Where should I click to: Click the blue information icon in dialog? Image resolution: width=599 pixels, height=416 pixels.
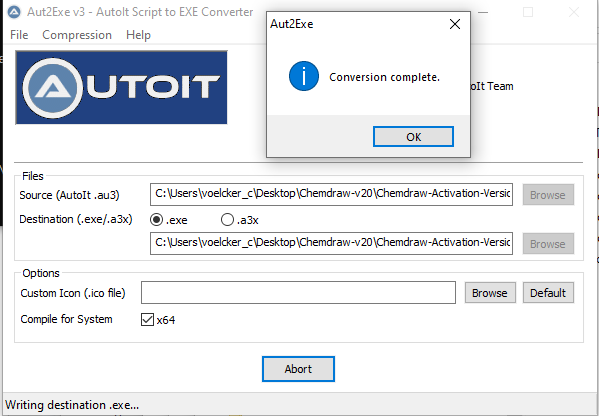coord(304,76)
